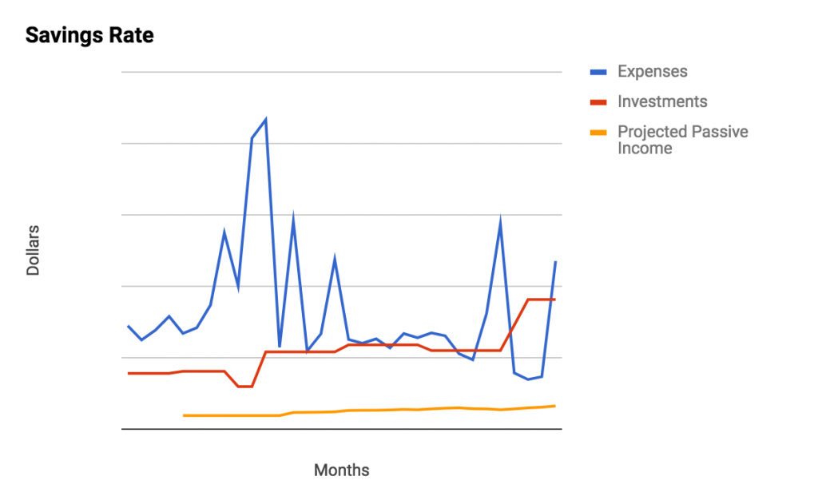
Task: Click the final endpoint of the blue Expenses line
Action: [x=556, y=261]
